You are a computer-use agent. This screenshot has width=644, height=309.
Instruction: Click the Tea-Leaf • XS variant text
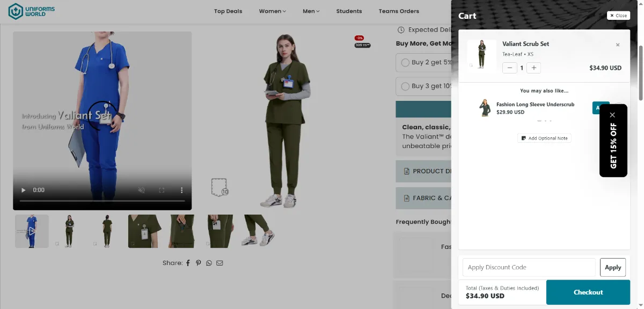(x=518, y=54)
